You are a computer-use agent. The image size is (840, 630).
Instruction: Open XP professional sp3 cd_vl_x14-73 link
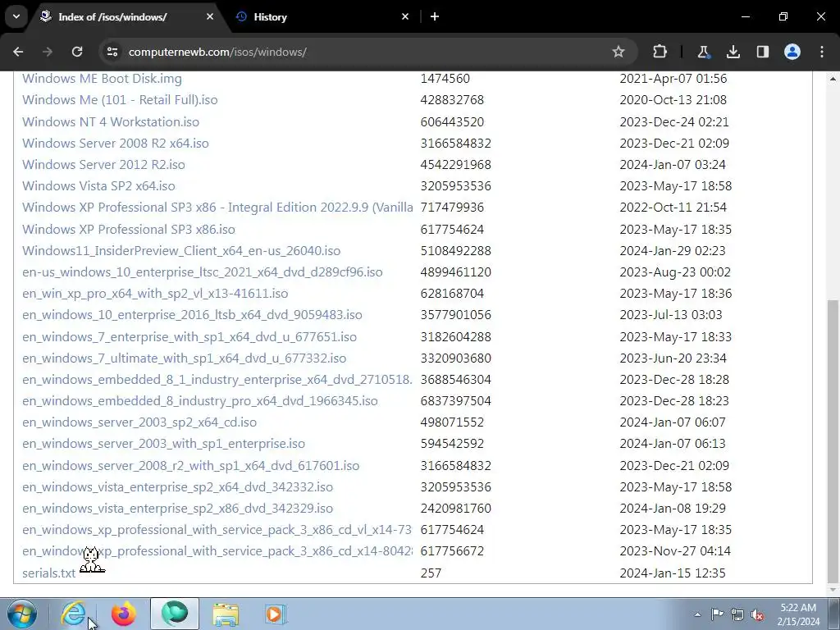[217, 531]
